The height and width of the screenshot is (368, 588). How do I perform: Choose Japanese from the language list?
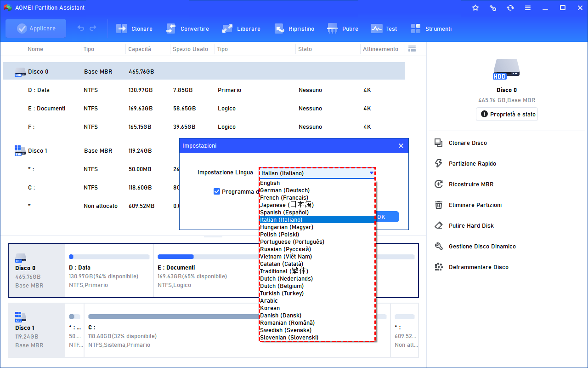click(317, 205)
